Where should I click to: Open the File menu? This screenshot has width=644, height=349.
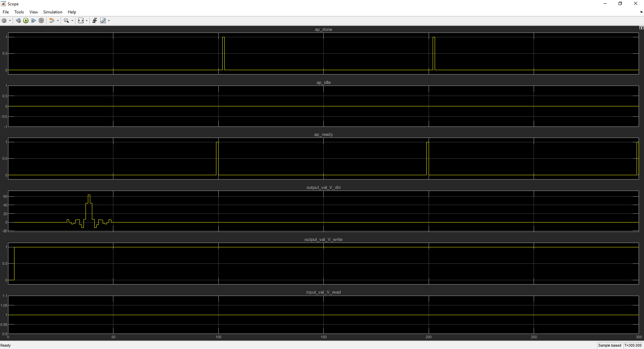coord(6,12)
